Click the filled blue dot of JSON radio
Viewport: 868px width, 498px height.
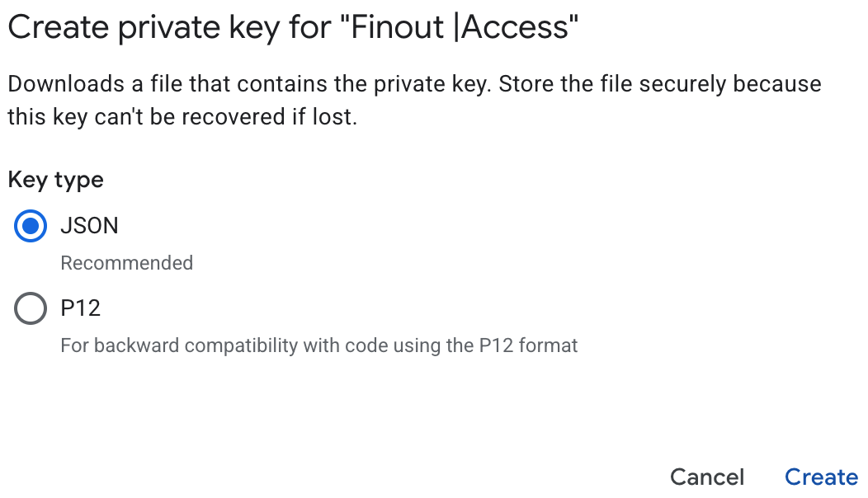tap(31, 226)
